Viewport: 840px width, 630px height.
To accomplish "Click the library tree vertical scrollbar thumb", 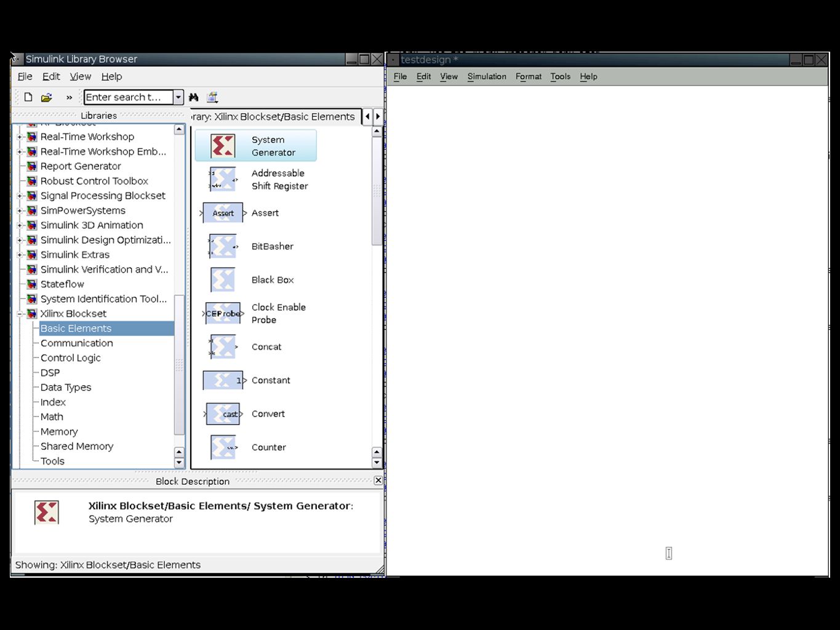I will [179, 364].
